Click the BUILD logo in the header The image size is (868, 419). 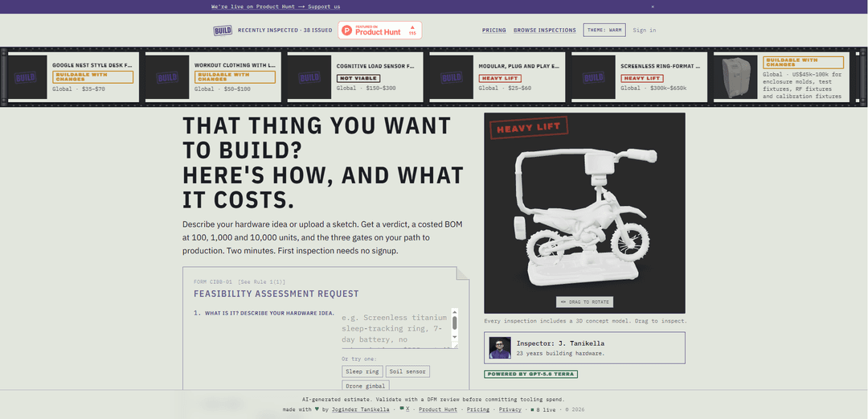click(223, 31)
